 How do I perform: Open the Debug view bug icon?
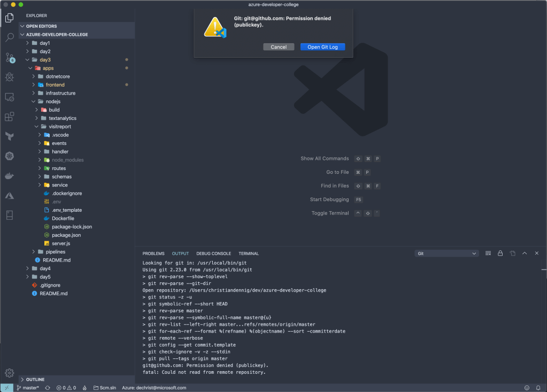(10, 77)
